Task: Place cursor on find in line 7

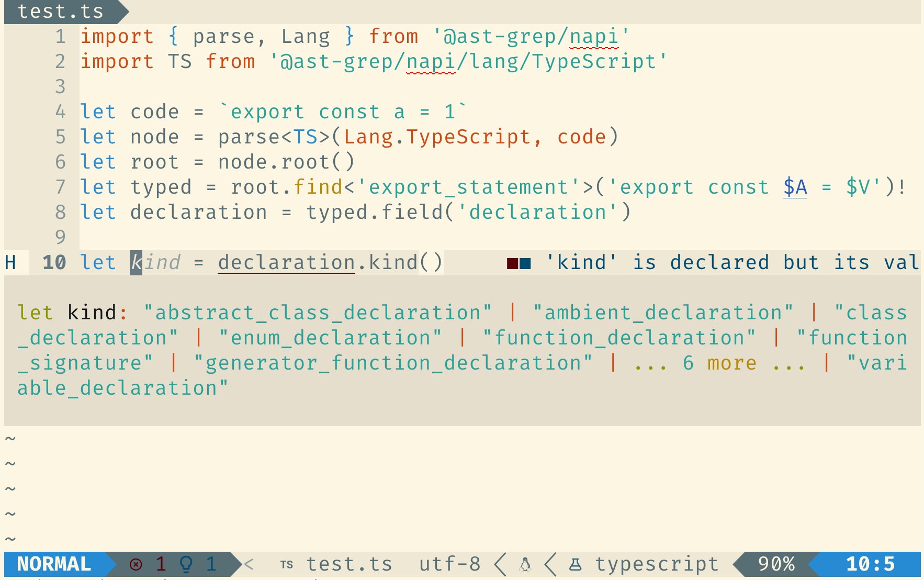Action: click(x=318, y=187)
